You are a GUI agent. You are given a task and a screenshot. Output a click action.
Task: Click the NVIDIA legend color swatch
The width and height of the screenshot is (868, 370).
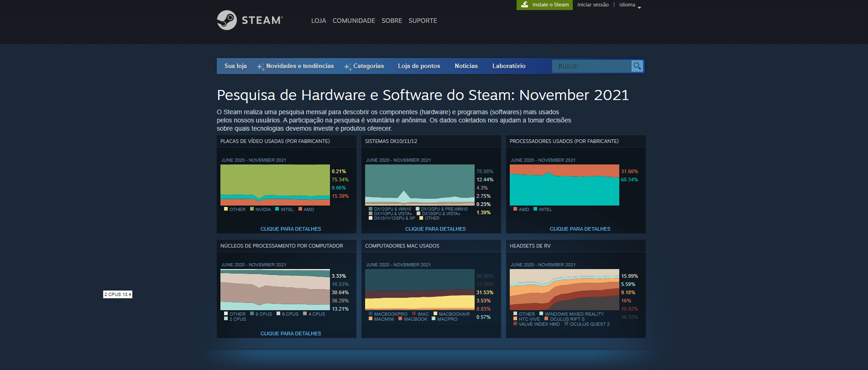(x=251, y=209)
